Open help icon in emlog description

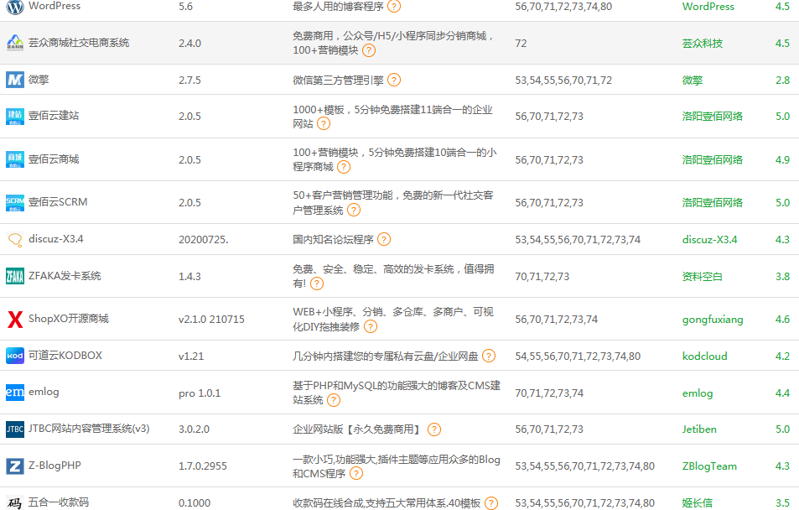point(334,400)
